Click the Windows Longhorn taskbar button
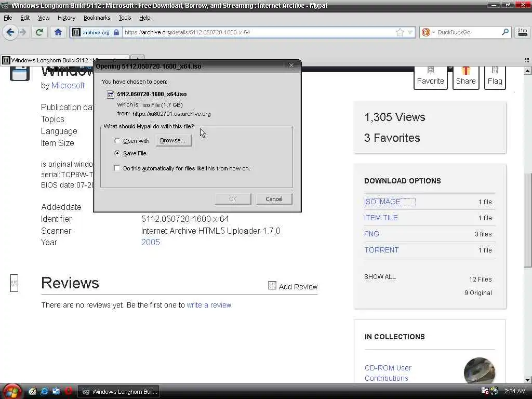The height and width of the screenshot is (399, 532). tap(119, 392)
